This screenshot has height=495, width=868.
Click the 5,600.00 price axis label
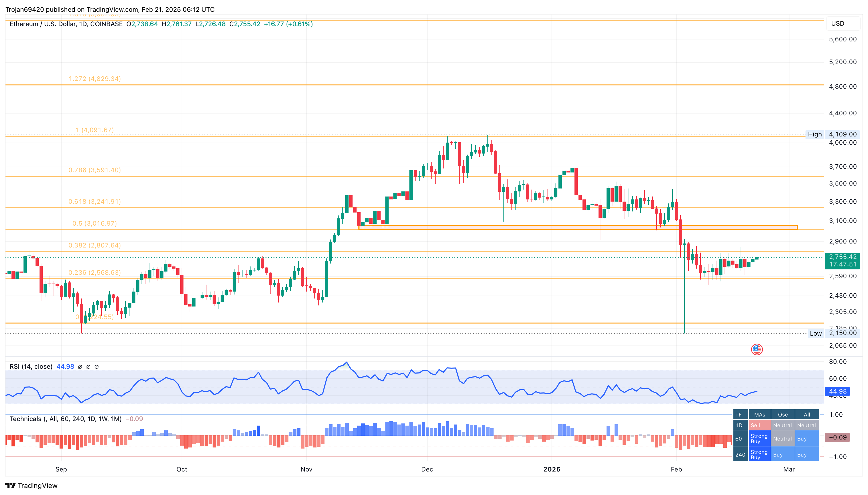click(x=843, y=39)
